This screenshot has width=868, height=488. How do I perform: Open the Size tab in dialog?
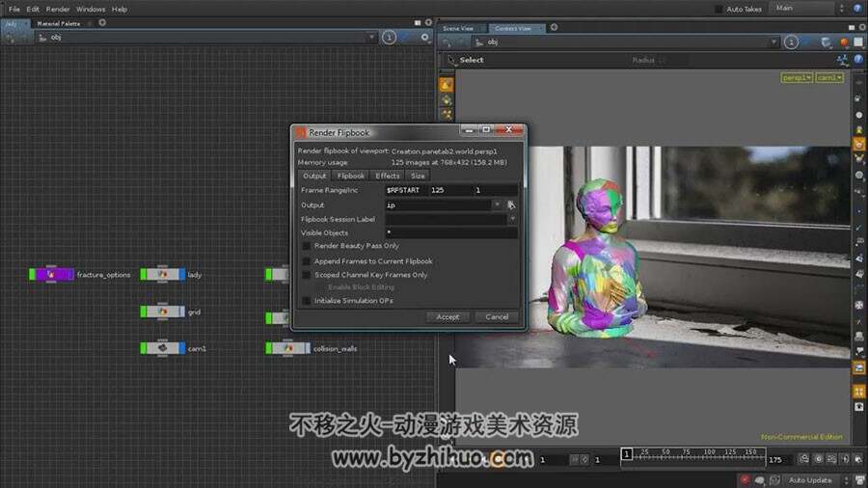click(418, 176)
